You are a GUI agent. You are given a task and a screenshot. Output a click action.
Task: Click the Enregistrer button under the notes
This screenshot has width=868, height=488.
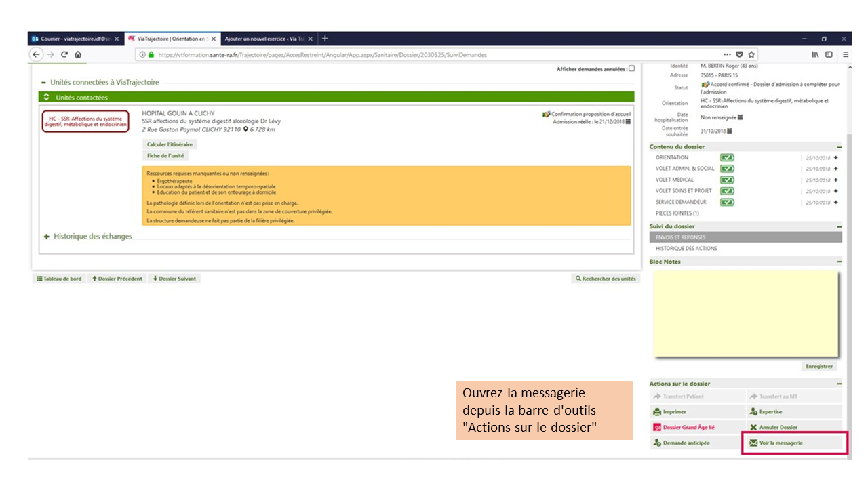coord(818,366)
